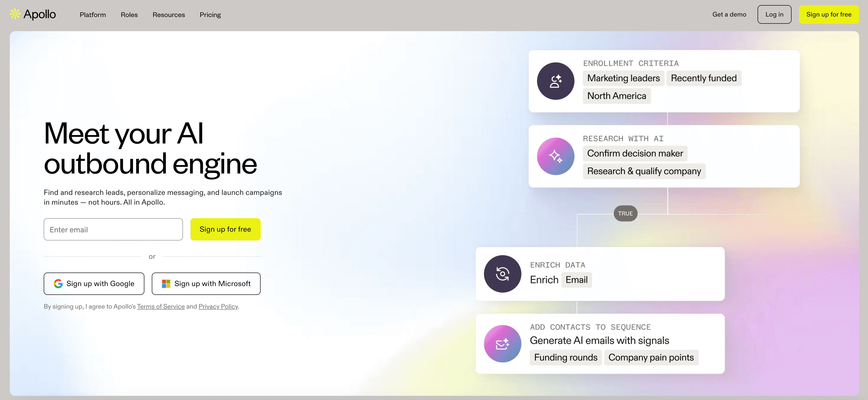Open the Terms of Service link
Image resolution: width=868 pixels, height=400 pixels.
(161, 306)
